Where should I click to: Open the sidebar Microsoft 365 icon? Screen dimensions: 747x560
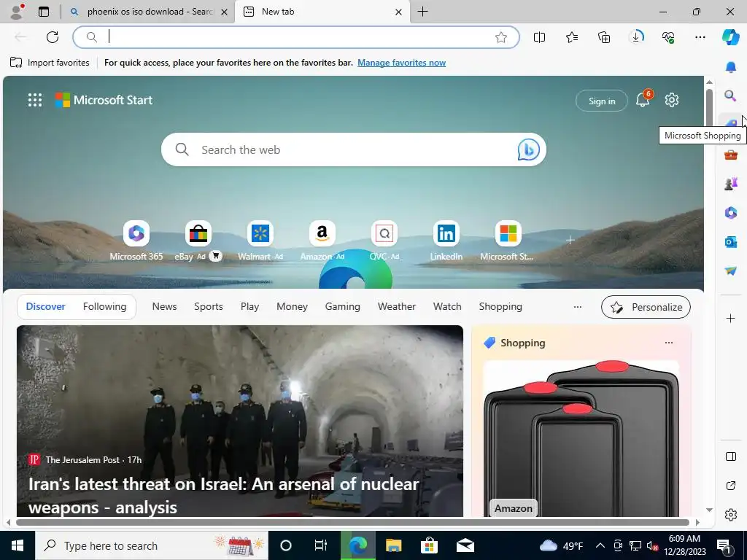(731, 212)
